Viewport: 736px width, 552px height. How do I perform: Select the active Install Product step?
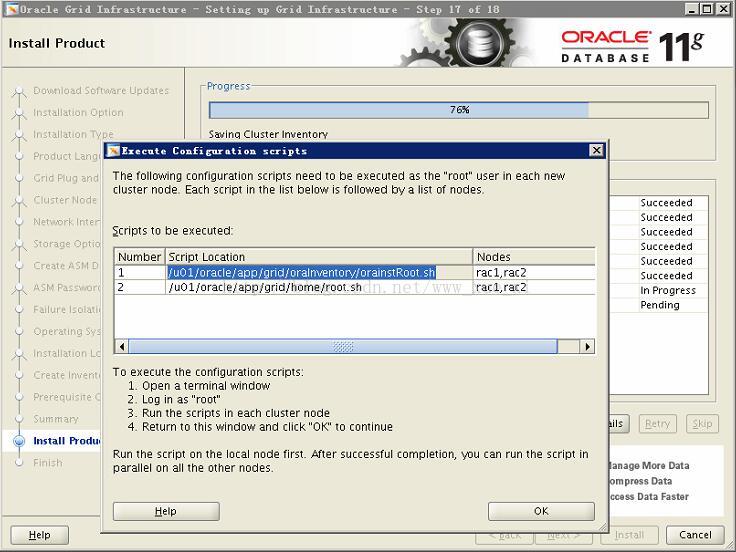point(67,441)
